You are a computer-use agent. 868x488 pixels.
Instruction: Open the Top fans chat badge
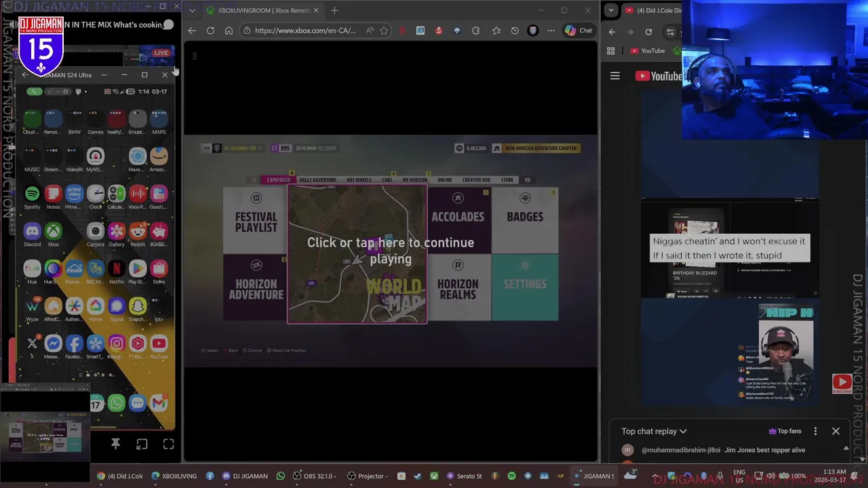(785, 431)
